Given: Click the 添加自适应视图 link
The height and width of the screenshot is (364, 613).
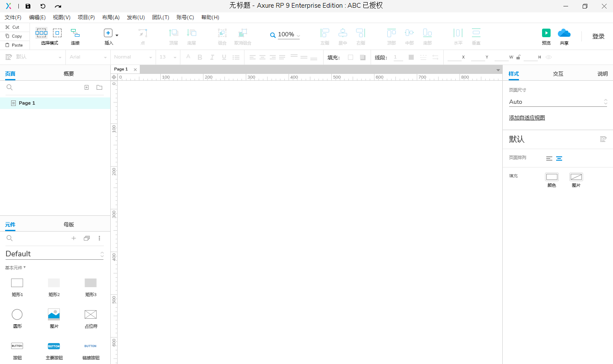Looking at the screenshot, I should coord(527,118).
